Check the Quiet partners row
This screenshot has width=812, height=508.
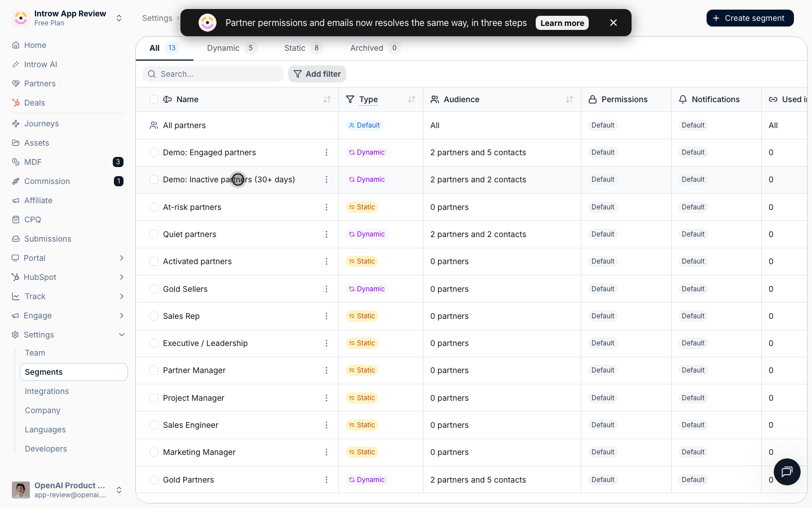(x=154, y=234)
